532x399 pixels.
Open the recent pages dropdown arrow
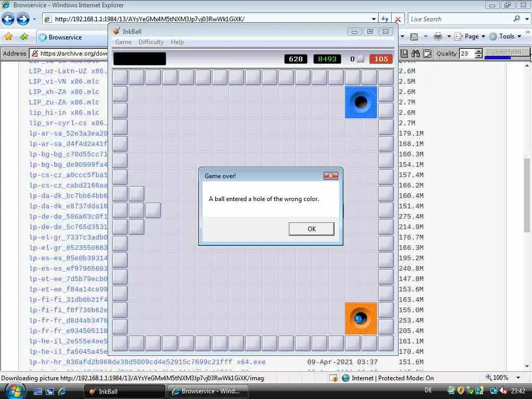click(34, 19)
